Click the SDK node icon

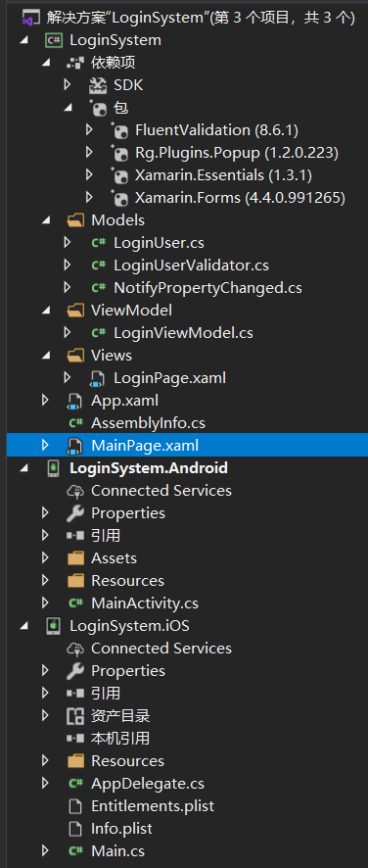click(x=98, y=85)
